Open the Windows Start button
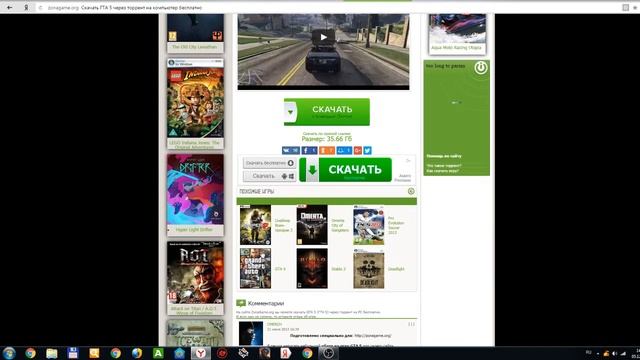The width and height of the screenshot is (640, 360). tap(9, 353)
